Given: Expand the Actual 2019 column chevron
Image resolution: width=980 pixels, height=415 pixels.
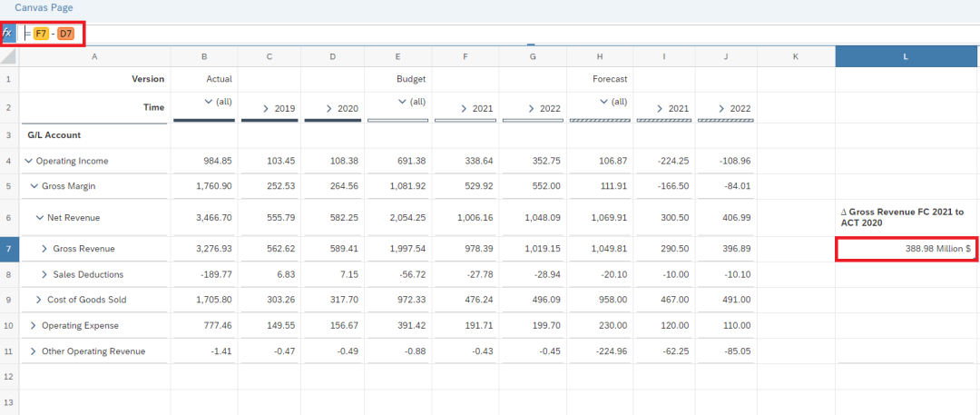Looking at the screenshot, I should pos(266,108).
